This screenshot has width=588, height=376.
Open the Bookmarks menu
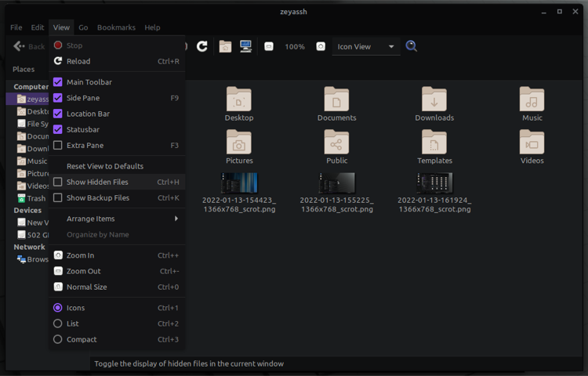tap(116, 27)
